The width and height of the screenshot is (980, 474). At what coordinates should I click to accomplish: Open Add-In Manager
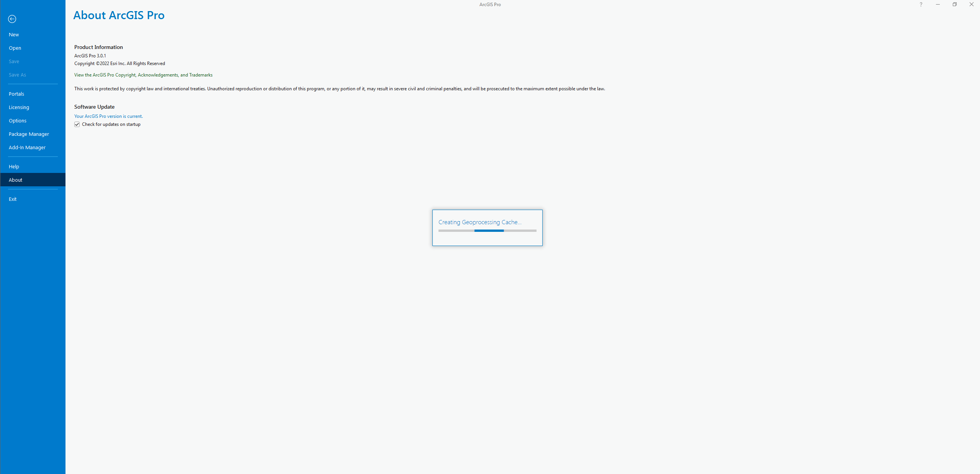[33, 147]
